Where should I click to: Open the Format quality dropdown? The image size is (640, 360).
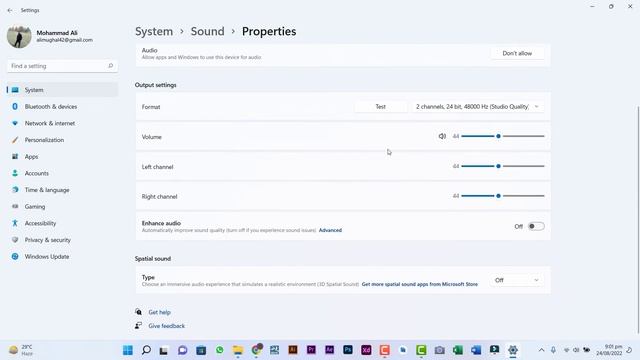[x=478, y=107]
